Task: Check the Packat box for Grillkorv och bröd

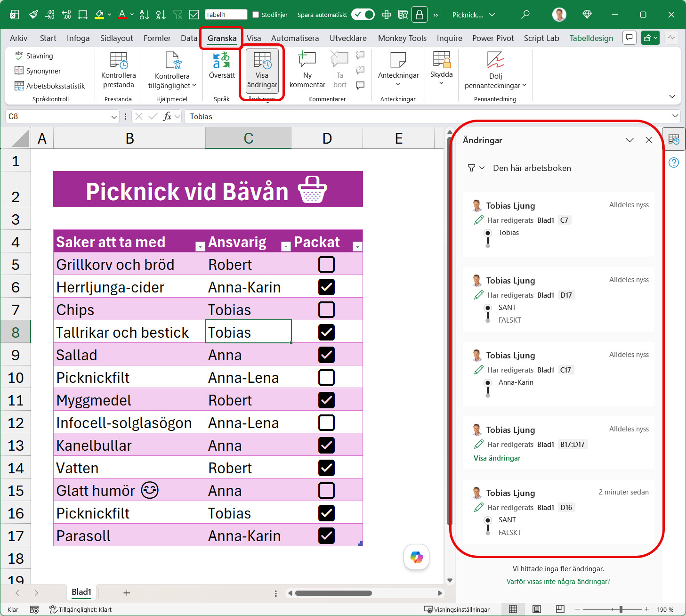Action: point(327,264)
